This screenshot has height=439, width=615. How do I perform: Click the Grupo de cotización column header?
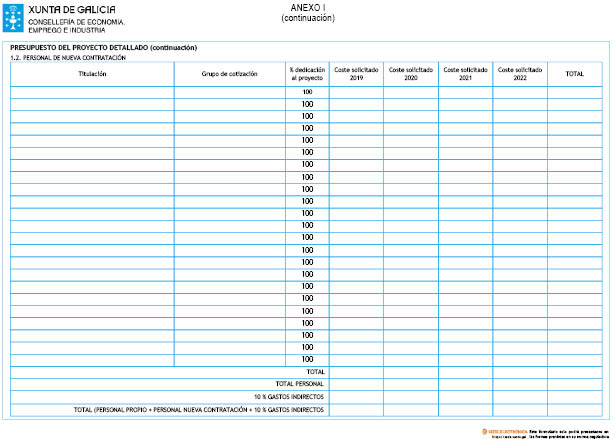click(x=229, y=74)
